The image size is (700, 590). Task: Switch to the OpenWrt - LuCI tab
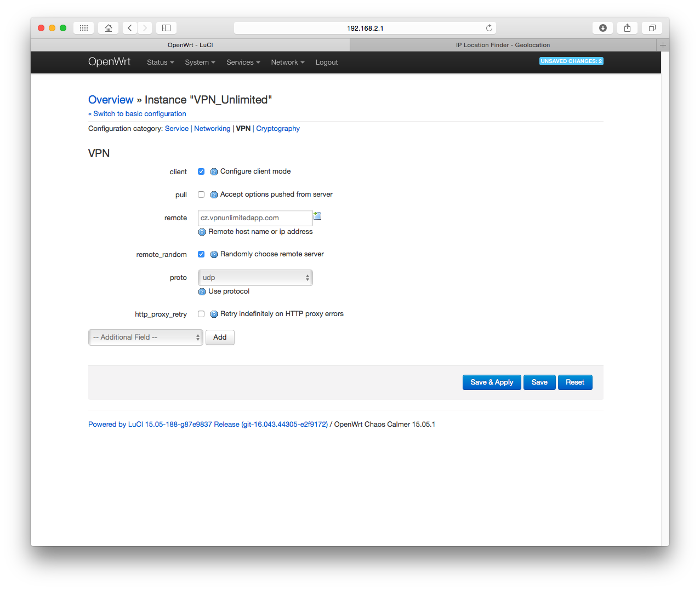click(x=190, y=45)
